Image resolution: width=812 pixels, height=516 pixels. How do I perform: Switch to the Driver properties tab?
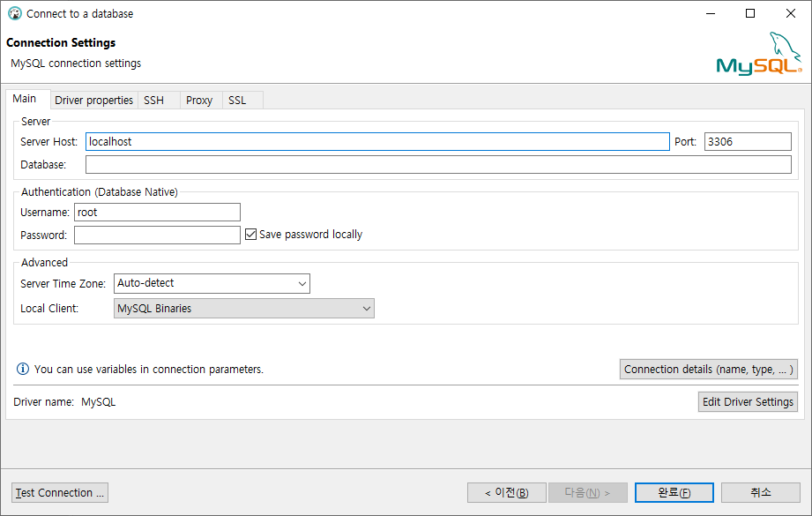coord(93,100)
